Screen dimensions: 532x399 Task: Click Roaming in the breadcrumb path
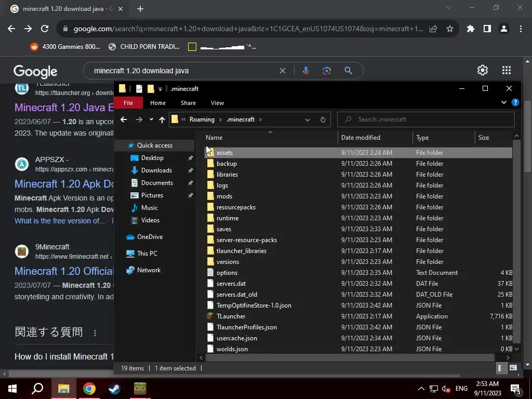tap(202, 119)
